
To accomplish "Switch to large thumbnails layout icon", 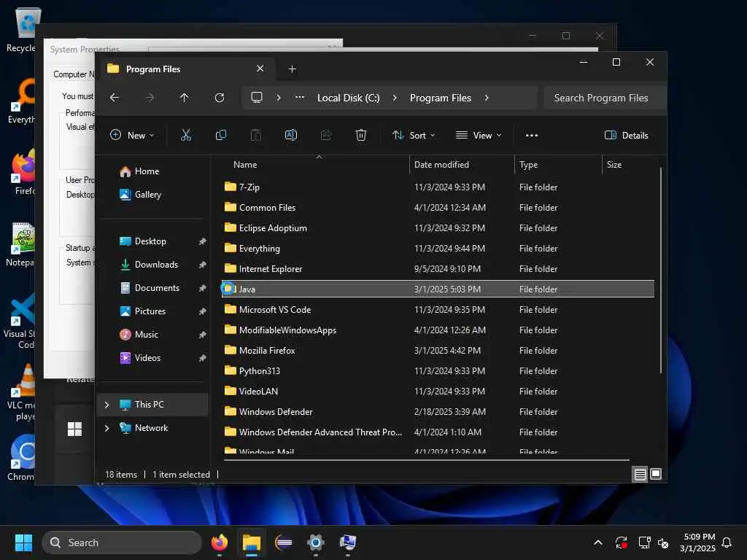I will point(656,474).
